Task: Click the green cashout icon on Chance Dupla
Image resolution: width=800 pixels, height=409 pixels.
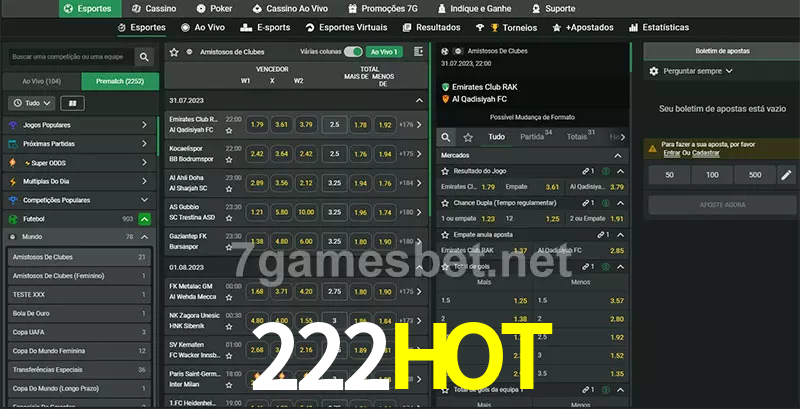Action: pyautogui.click(x=606, y=203)
